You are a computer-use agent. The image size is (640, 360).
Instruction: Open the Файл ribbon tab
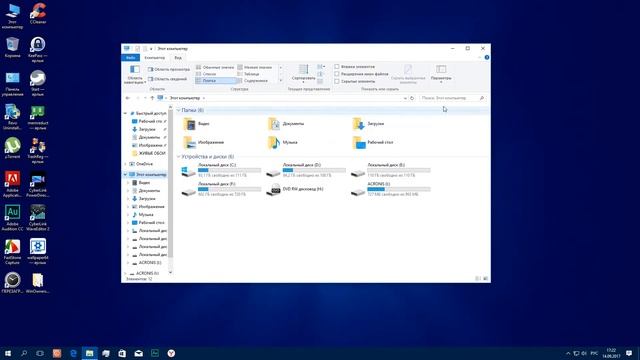(131, 58)
